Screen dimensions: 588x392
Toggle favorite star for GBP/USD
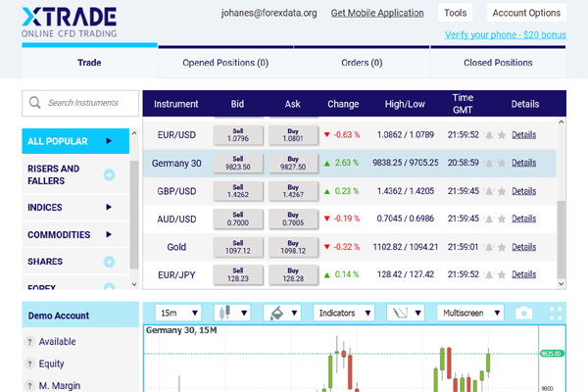[502, 191]
